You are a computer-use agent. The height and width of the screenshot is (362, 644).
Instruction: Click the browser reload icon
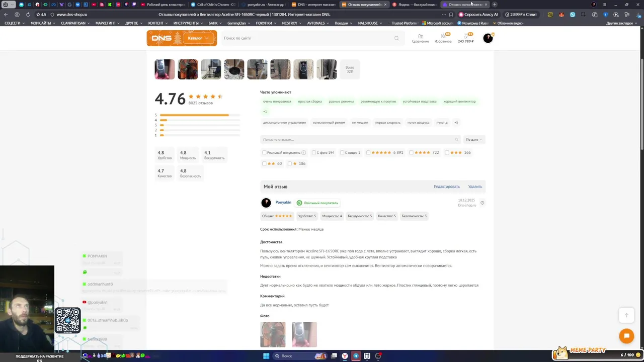28,15
